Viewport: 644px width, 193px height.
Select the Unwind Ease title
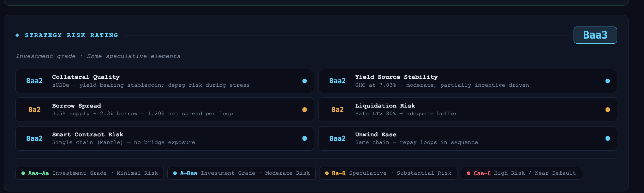tap(376, 134)
